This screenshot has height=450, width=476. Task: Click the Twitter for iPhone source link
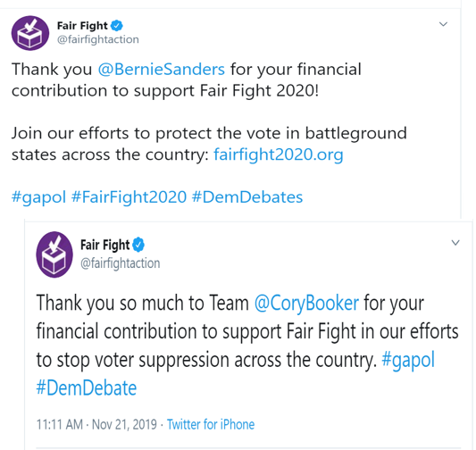[x=211, y=424]
